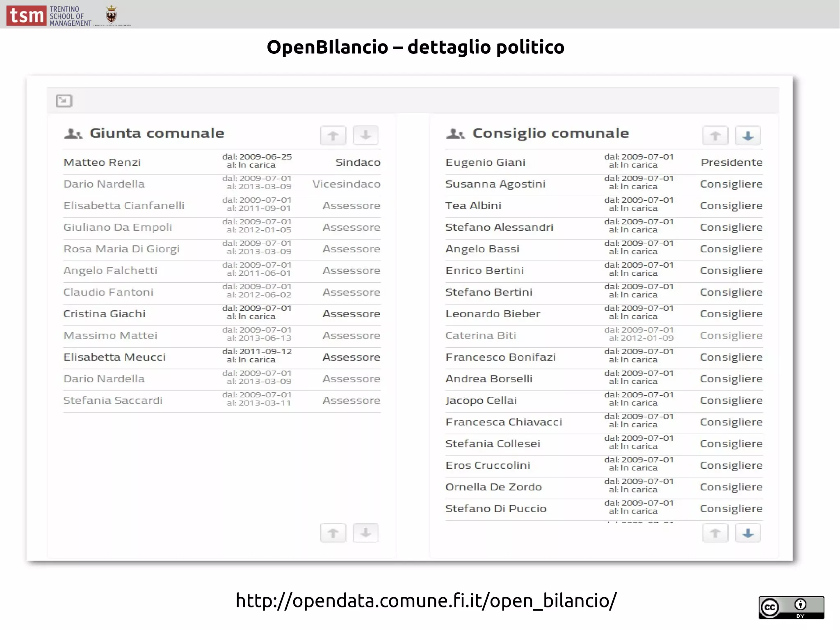
Task: Click Giunta comunale bottom scroll-down arrow
Action: tap(365, 533)
